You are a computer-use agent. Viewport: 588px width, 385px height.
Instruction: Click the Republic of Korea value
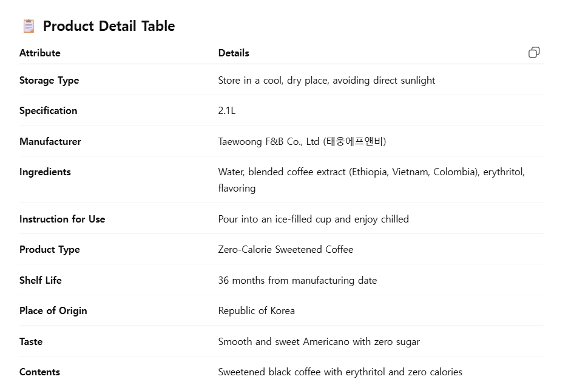pyautogui.click(x=256, y=310)
